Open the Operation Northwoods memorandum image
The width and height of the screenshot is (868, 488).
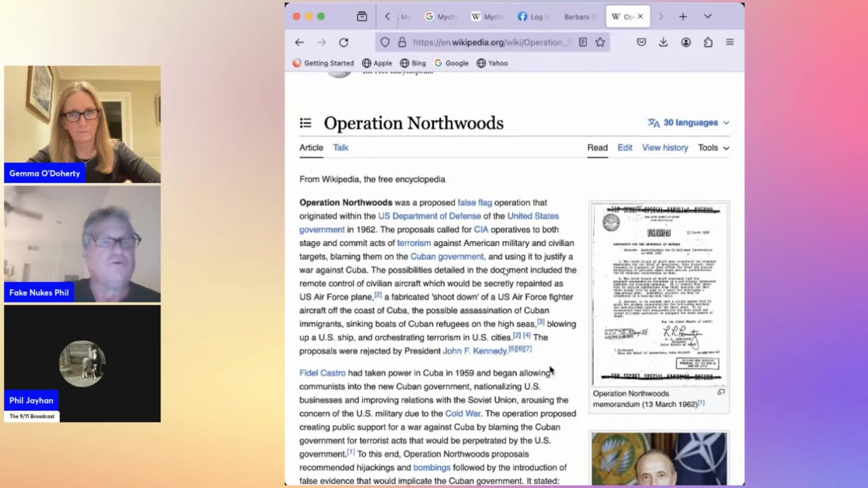pyautogui.click(x=658, y=294)
